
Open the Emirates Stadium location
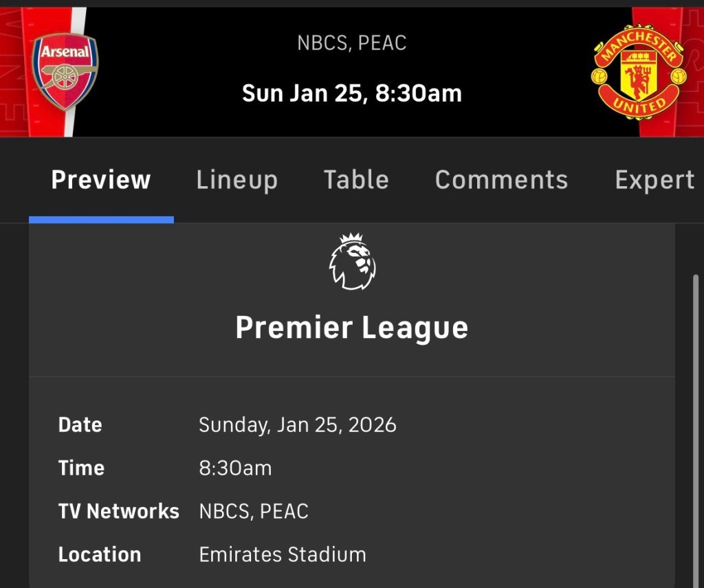[x=283, y=554]
